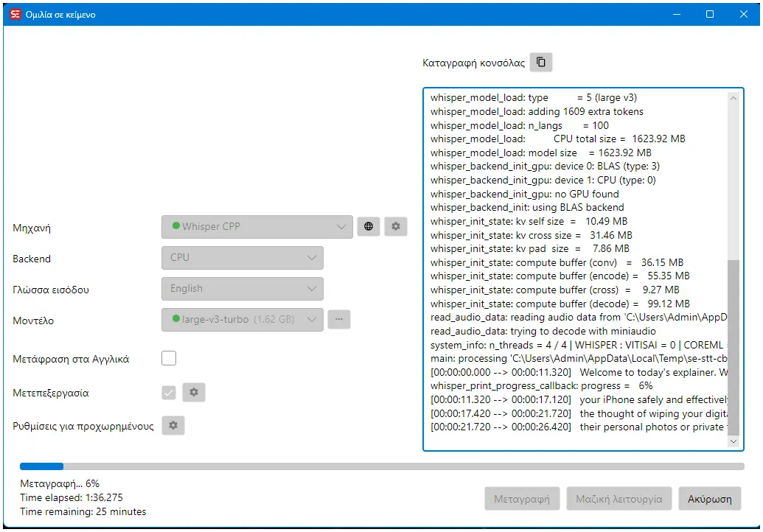Maximize the speech-to-text window
The height and width of the screenshot is (532, 763).
(x=710, y=14)
